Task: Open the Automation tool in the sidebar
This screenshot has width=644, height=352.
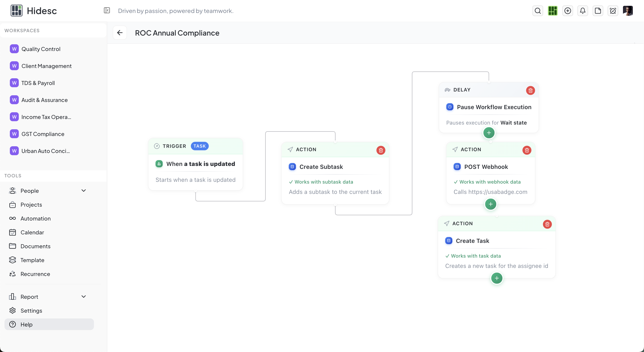Action: pos(35,218)
